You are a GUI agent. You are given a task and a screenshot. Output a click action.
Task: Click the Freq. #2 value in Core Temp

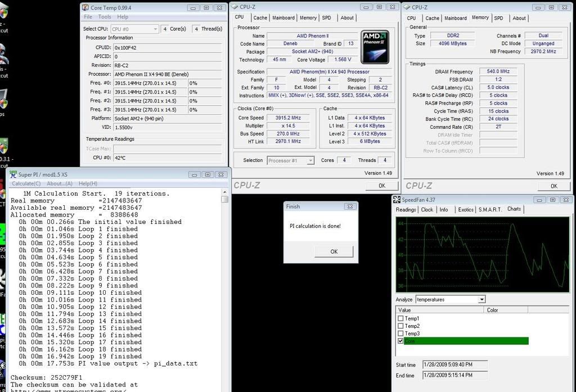coord(150,101)
